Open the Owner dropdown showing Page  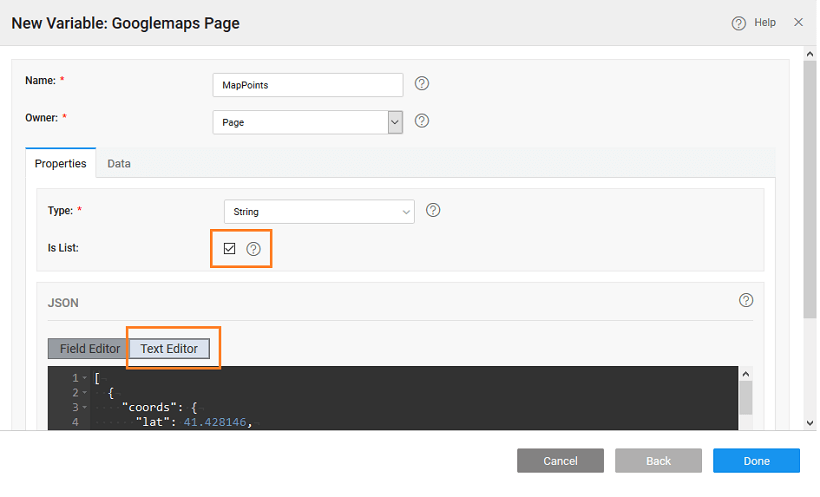coord(307,122)
